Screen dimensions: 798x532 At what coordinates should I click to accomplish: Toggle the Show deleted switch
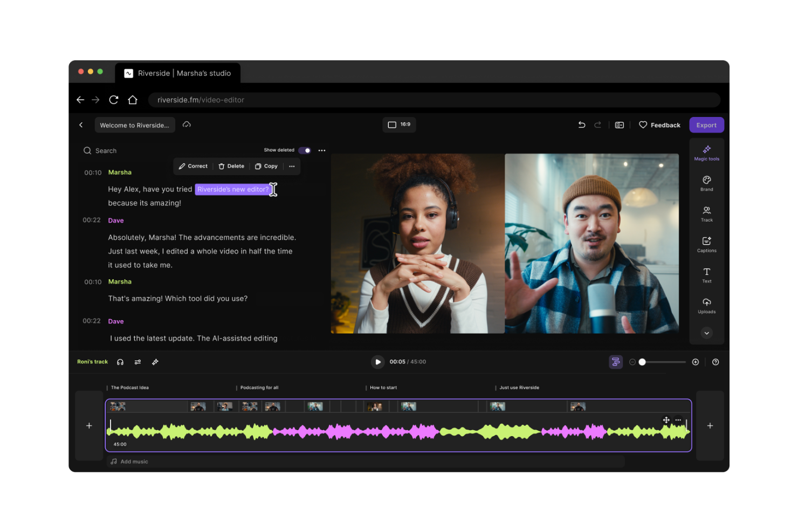point(305,150)
